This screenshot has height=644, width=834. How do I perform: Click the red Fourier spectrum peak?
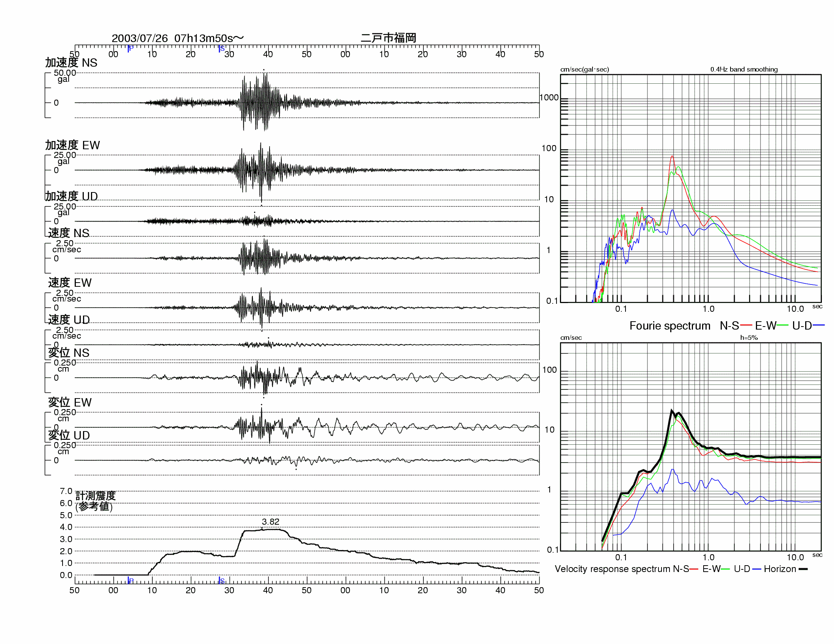(672, 156)
